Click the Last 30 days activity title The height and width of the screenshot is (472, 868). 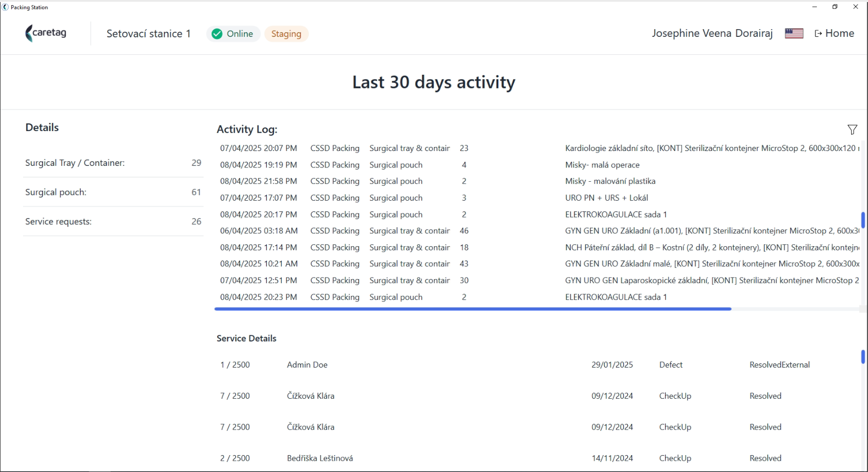pyautogui.click(x=434, y=82)
